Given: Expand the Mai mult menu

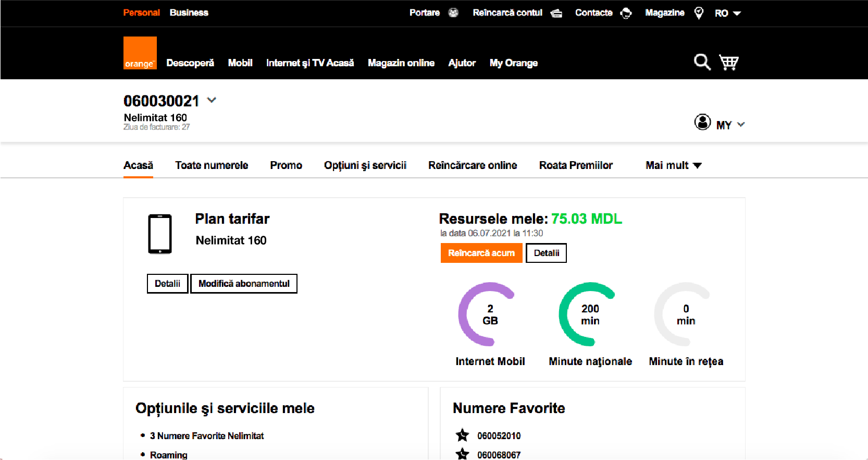Looking at the screenshot, I should pyautogui.click(x=673, y=165).
